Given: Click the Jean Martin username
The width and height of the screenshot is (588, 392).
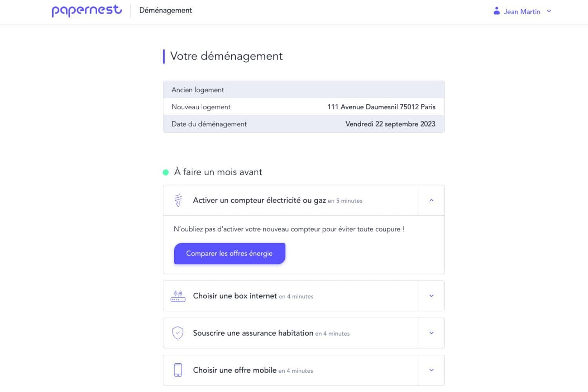Looking at the screenshot, I should [x=521, y=11].
